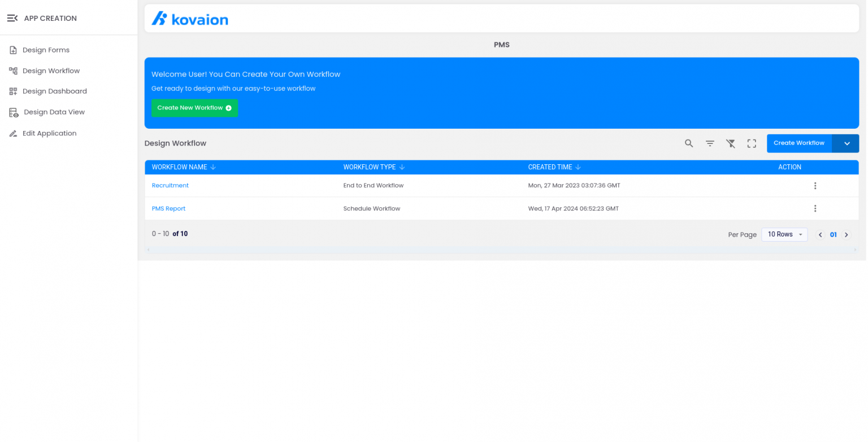
Task: Open the search icon in Design Workflow toolbar
Action: click(688, 143)
